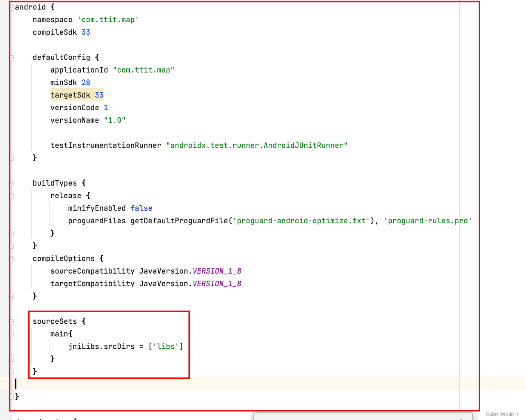525x420 pixels.
Task: Collapse the main block fold marker
Action: [12, 334]
